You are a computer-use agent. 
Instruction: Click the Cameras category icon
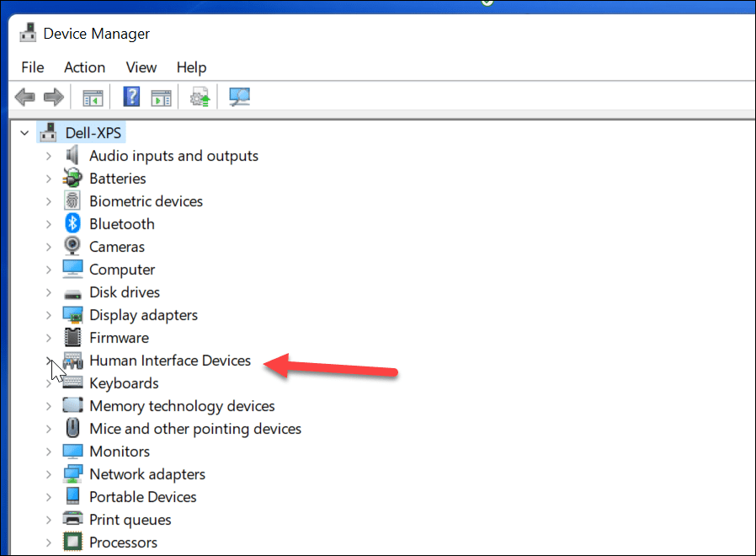click(72, 246)
